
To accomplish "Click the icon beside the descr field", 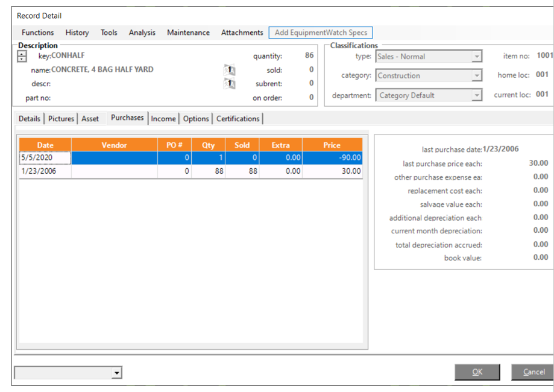I will tap(229, 84).
